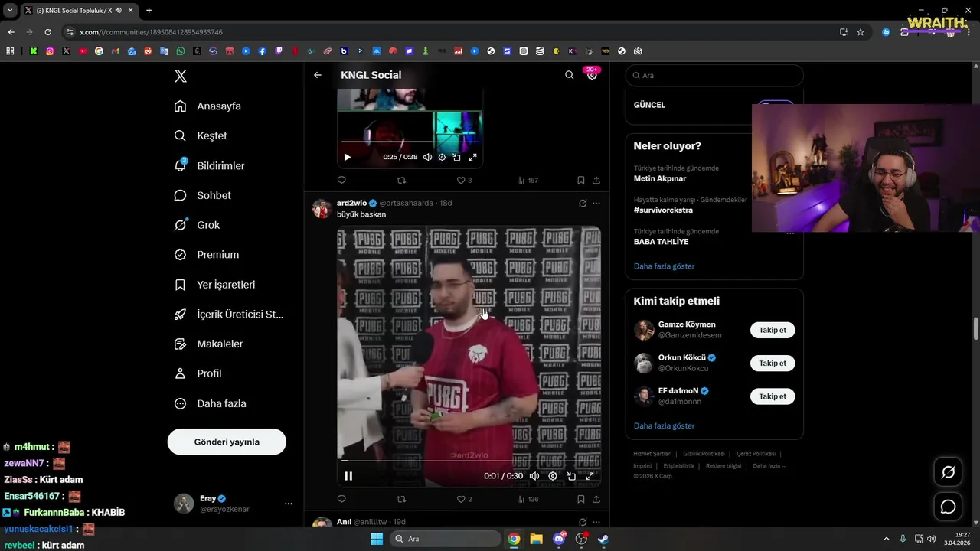This screenshot has height=551, width=980.
Task: Open Yer İşaretleri bookmarks
Action: (214, 285)
